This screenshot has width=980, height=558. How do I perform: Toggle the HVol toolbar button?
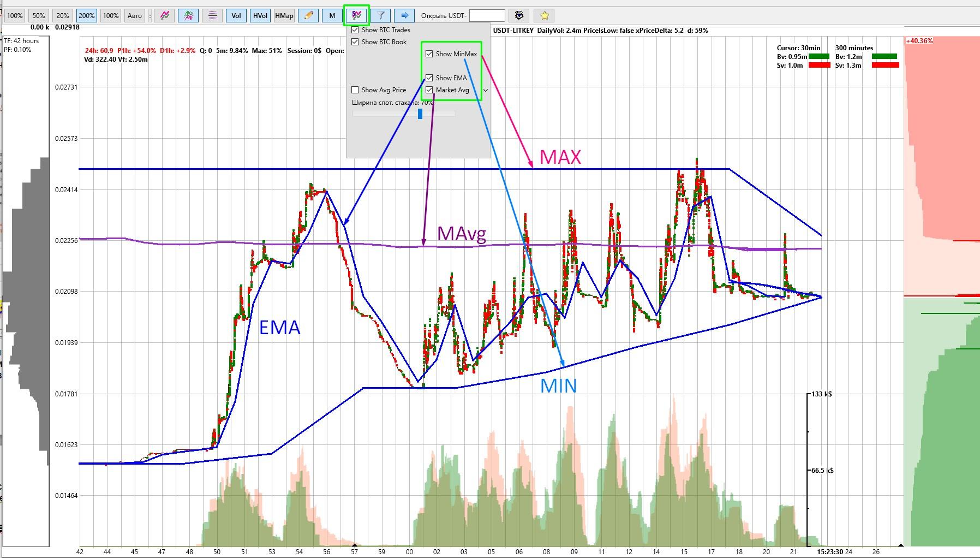[x=260, y=15]
